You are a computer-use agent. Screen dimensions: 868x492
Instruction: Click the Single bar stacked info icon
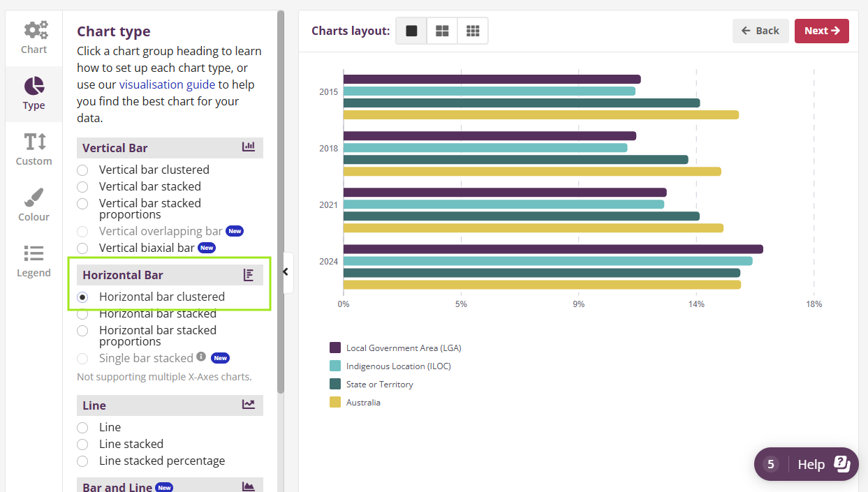click(x=201, y=357)
